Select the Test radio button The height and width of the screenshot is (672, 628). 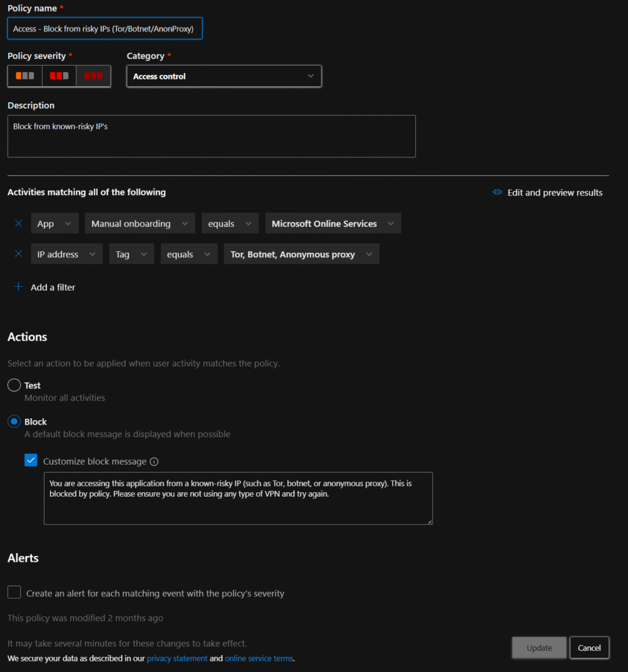14,385
